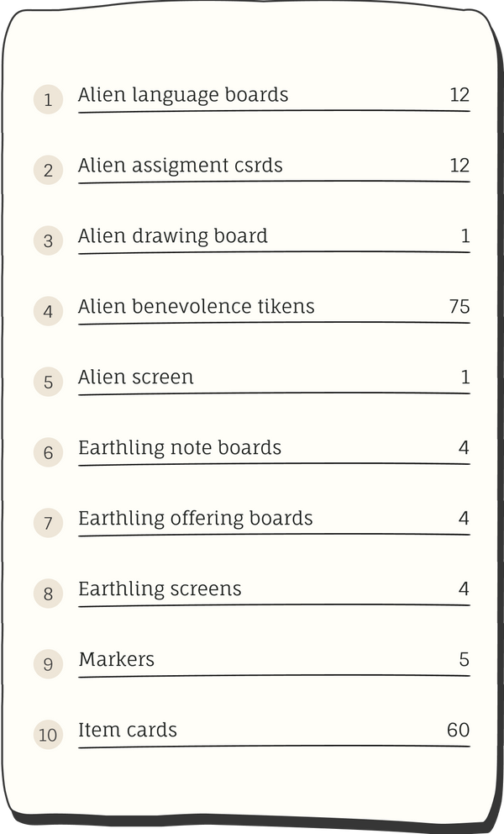Select the number 3 circle badge
The height and width of the screenshot is (834, 504).
click(x=48, y=240)
